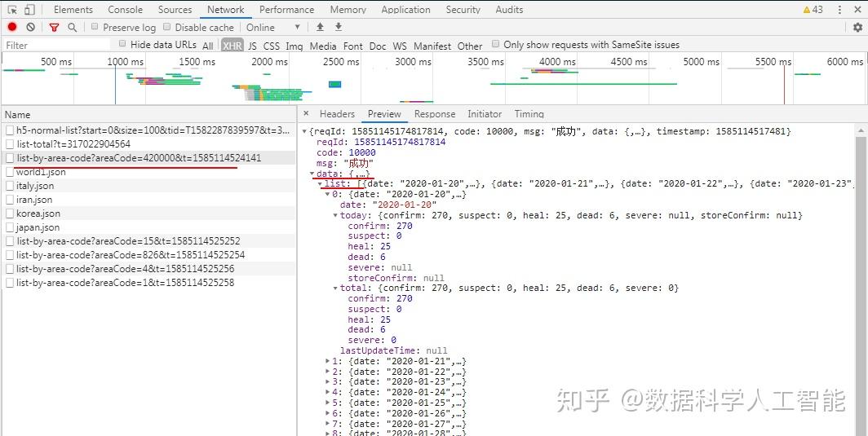This screenshot has height=436, width=868.
Task: Expand list item 7 dated 2020-01-27
Action: pos(328,424)
